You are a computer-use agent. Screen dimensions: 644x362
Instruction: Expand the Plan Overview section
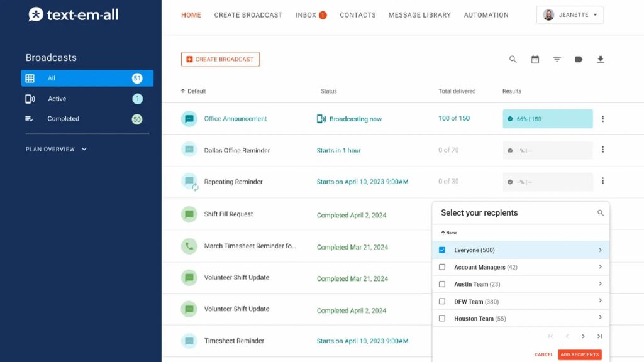click(56, 150)
